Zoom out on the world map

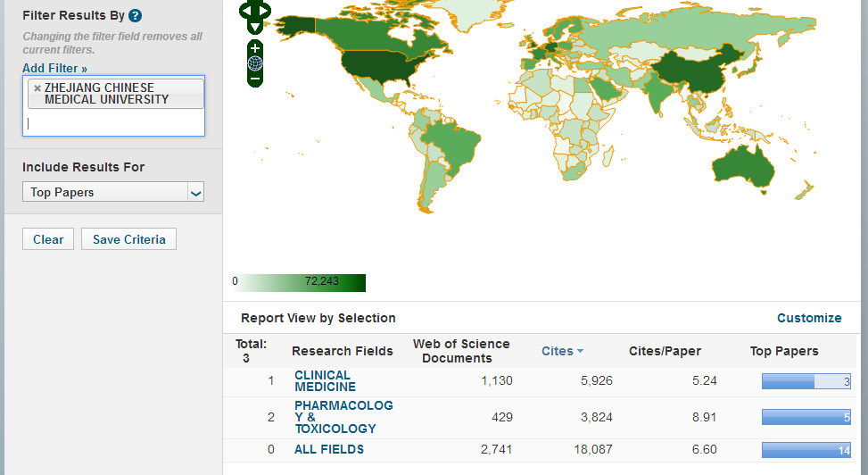click(x=255, y=79)
